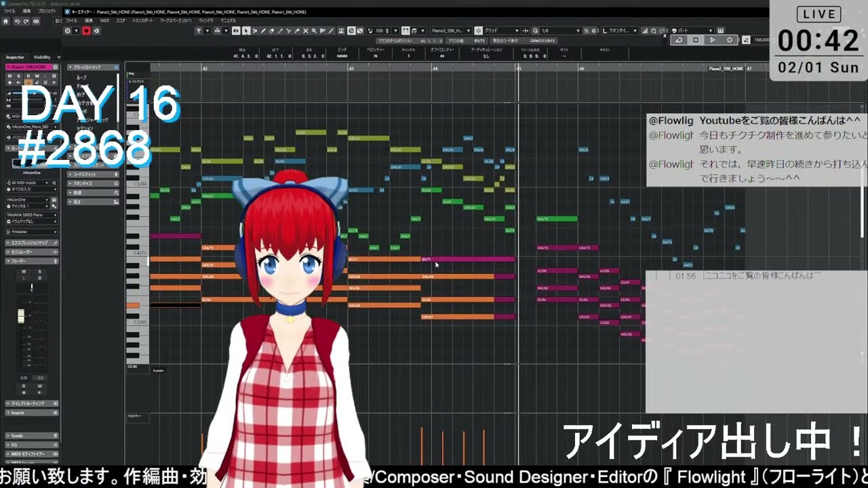Image resolution: width=868 pixels, height=488 pixels.
Task: Click the Redo arrow icon
Action: coord(26,21)
